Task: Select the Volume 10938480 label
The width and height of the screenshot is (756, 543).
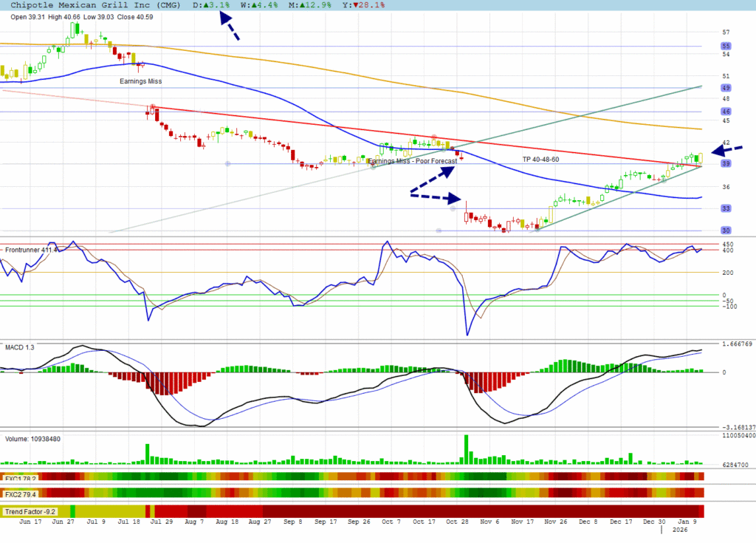Action: coord(33,438)
